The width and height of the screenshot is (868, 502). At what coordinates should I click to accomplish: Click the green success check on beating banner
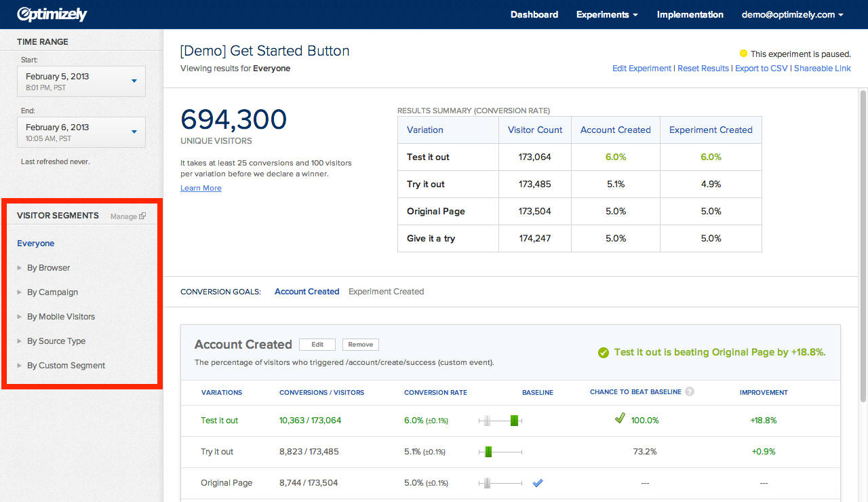tap(603, 352)
